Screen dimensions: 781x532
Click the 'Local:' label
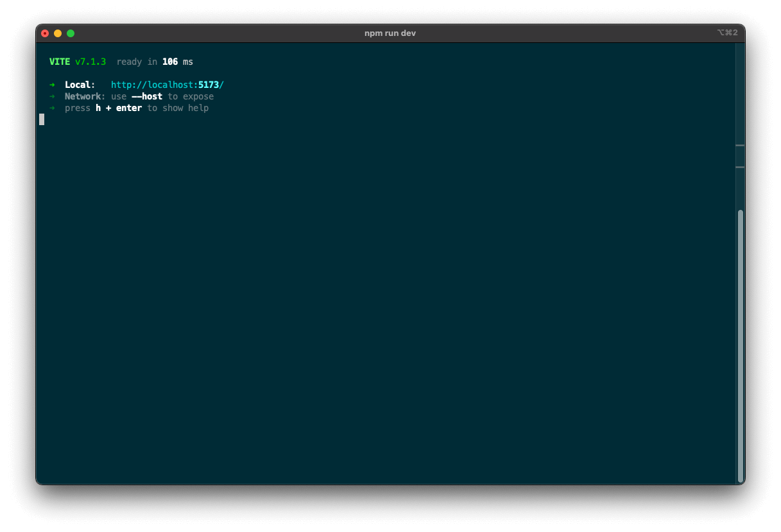(x=80, y=85)
